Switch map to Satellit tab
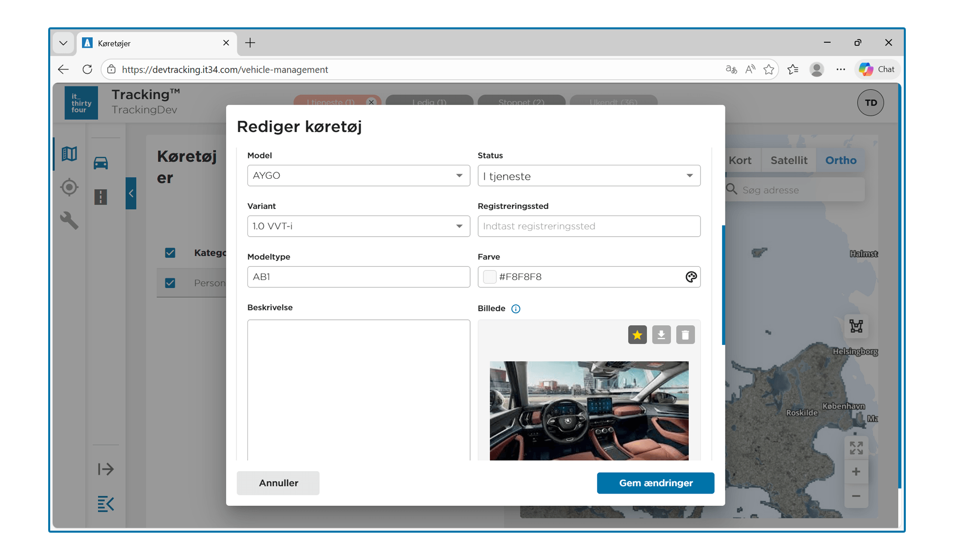The width and height of the screenshot is (954, 560). coord(789,160)
